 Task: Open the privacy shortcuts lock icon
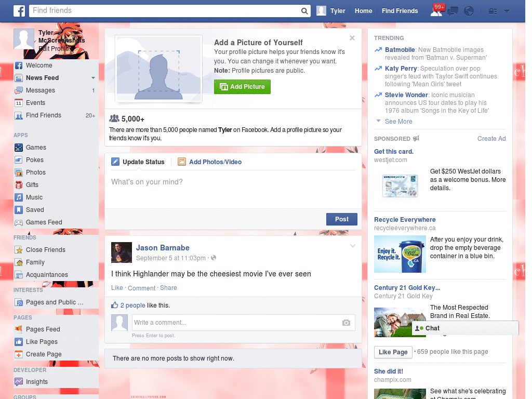tap(493, 11)
